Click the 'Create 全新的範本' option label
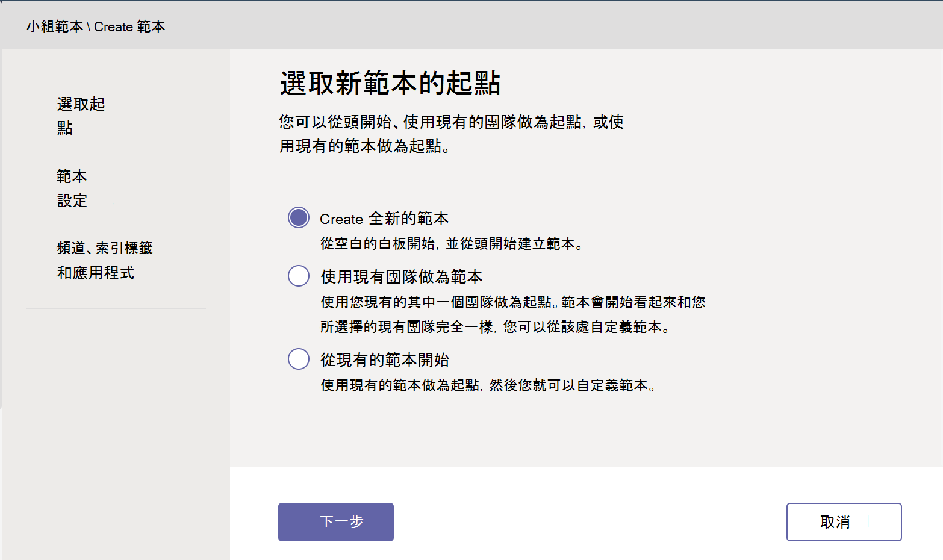 384,219
